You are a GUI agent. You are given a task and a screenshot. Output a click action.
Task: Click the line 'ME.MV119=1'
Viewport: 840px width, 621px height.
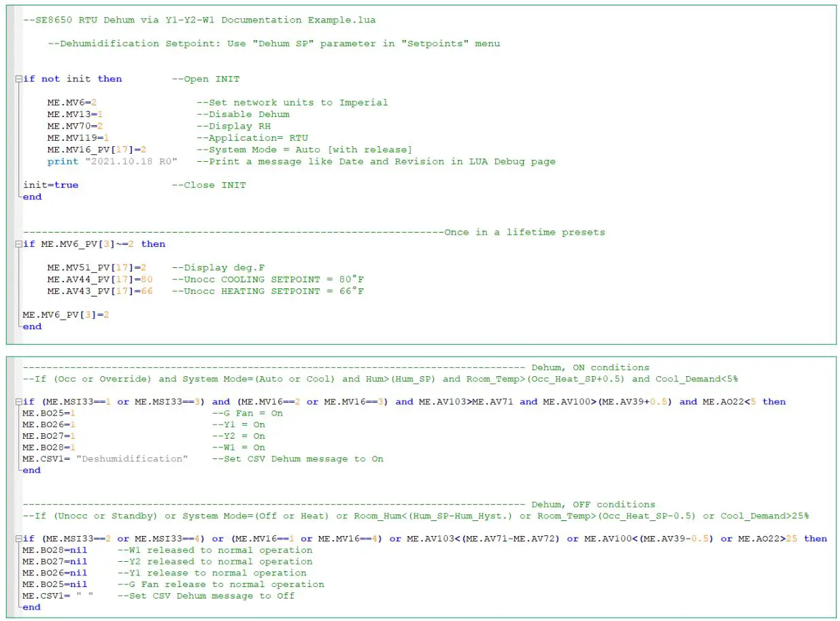pyautogui.click(x=78, y=138)
